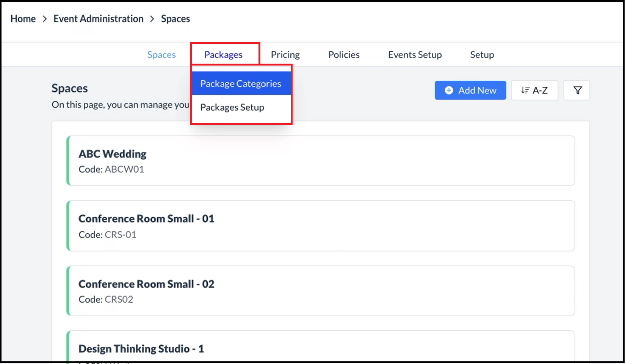Click the chevron after Home breadcrumb
The height and width of the screenshot is (364, 625).
pyautogui.click(x=45, y=19)
